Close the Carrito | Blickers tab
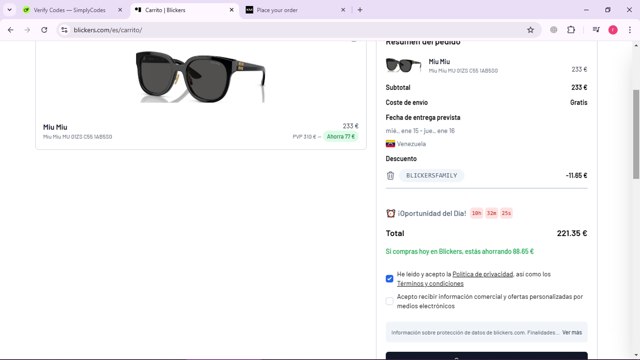 tap(231, 10)
